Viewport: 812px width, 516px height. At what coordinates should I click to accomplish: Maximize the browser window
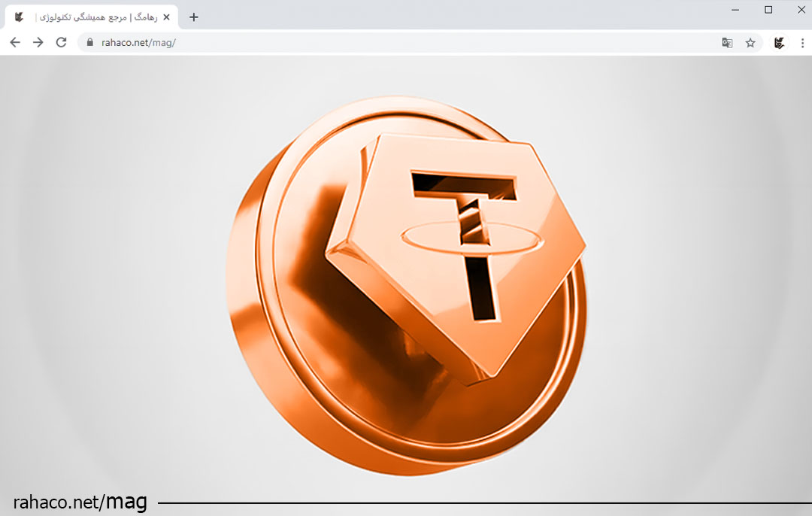[768, 10]
